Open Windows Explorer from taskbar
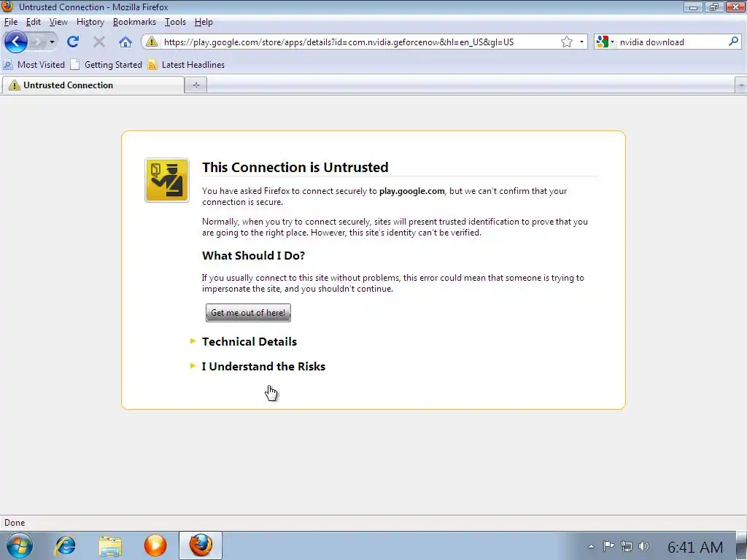The width and height of the screenshot is (747, 560). 110,545
